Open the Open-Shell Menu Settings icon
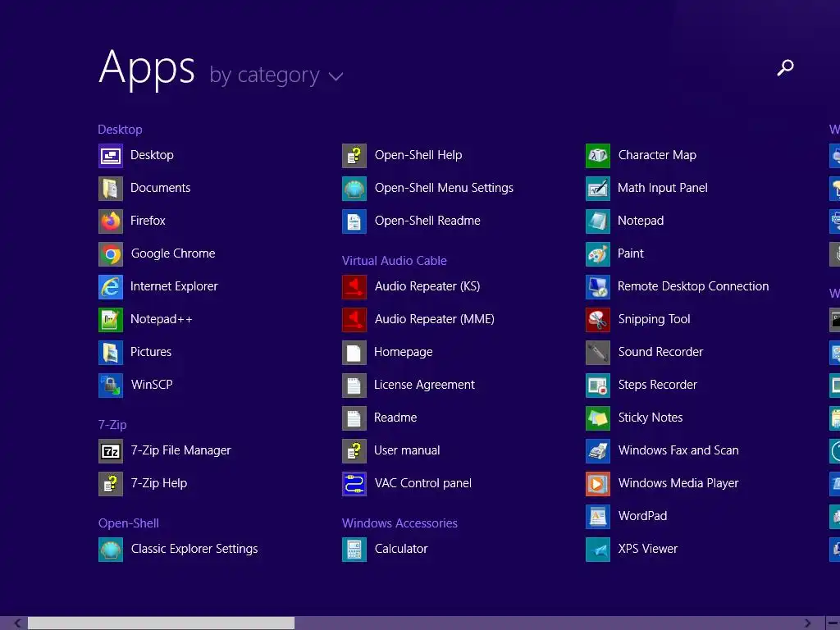Viewport: 840px width, 630px height. pyautogui.click(x=354, y=189)
